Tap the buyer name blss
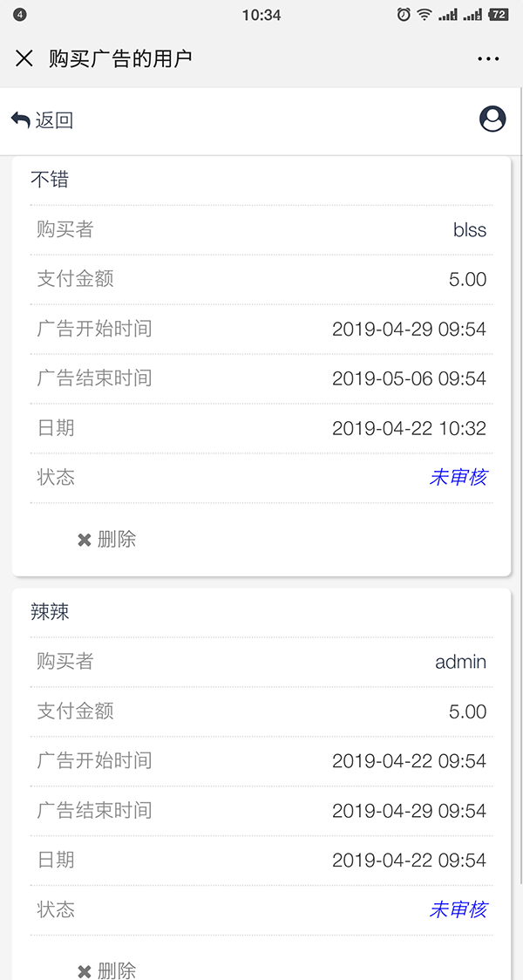 point(469,230)
